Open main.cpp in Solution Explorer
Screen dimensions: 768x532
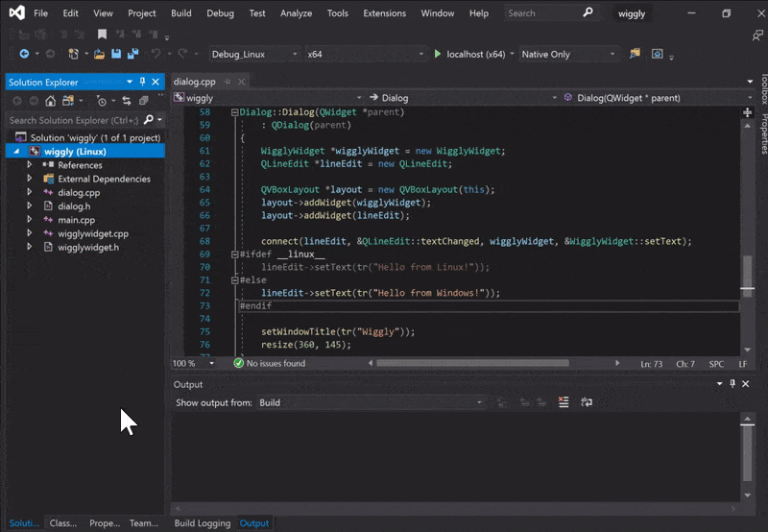(x=76, y=220)
